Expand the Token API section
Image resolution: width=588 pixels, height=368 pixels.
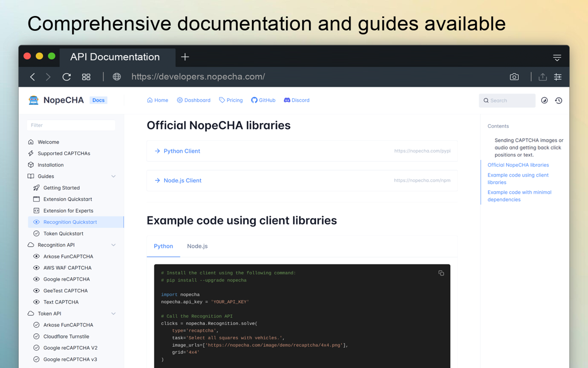pyautogui.click(x=113, y=313)
